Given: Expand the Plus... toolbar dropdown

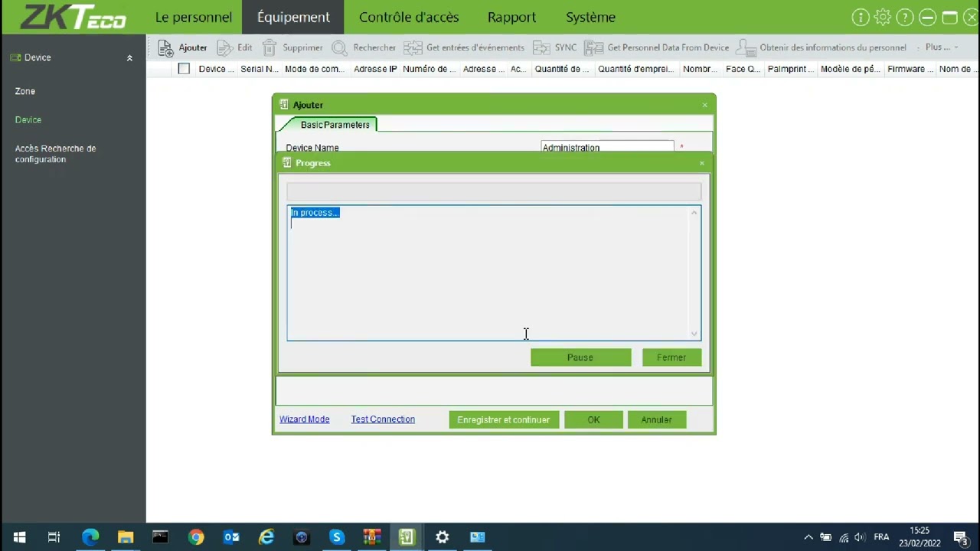Looking at the screenshot, I should (941, 47).
